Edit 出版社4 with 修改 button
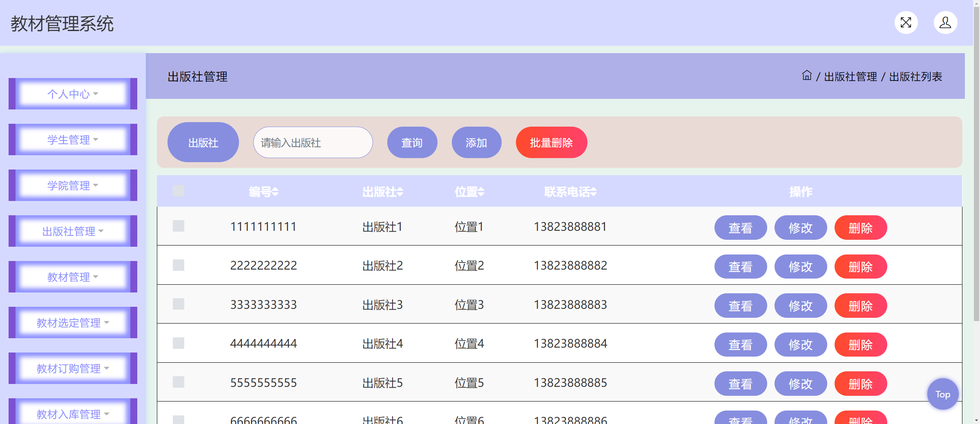Image resolution: width=980 pixels, height=424 pixels. 801,345
